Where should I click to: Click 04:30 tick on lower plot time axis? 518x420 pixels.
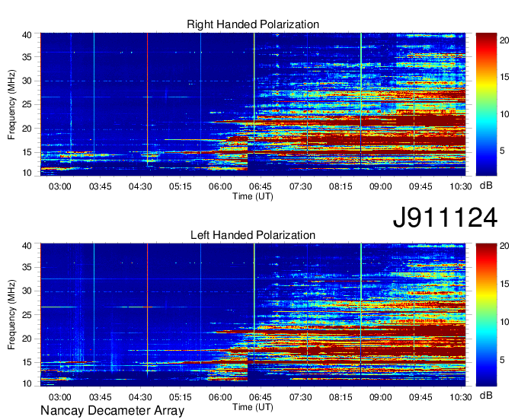click(140, 397)
